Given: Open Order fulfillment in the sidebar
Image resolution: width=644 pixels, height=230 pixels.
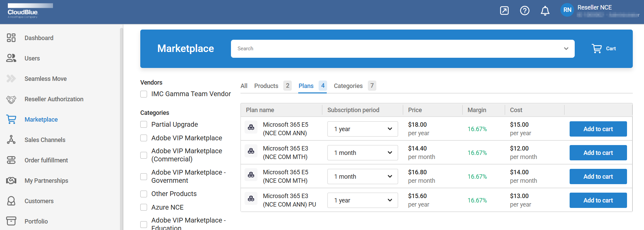Looking at the screenshot, I should point(46,160).
